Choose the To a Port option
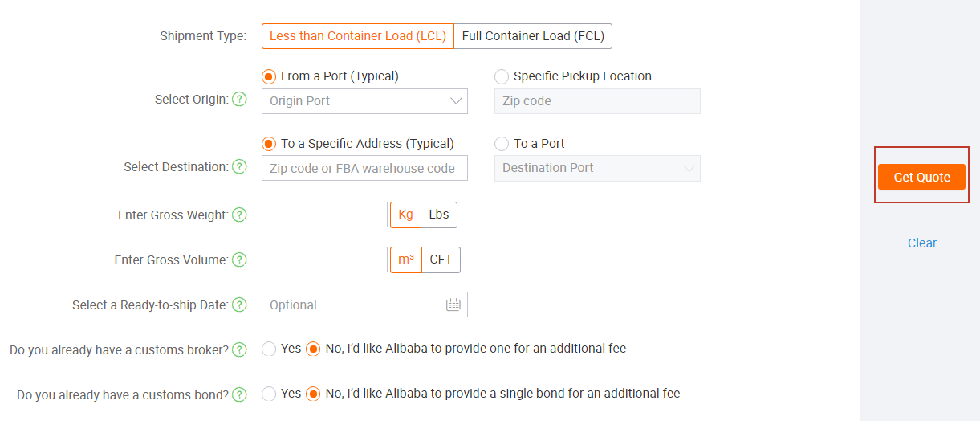This screenshot has height=421, width=980. point(502,144)
